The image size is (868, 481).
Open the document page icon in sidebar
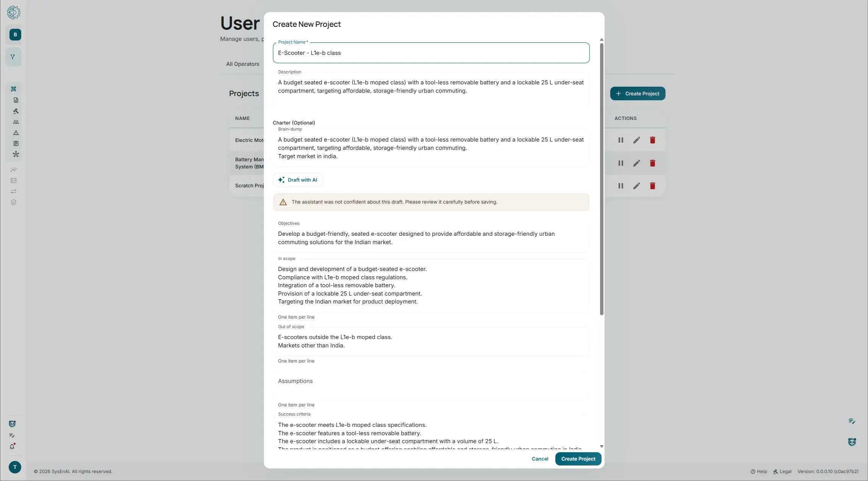pos(16,100)
